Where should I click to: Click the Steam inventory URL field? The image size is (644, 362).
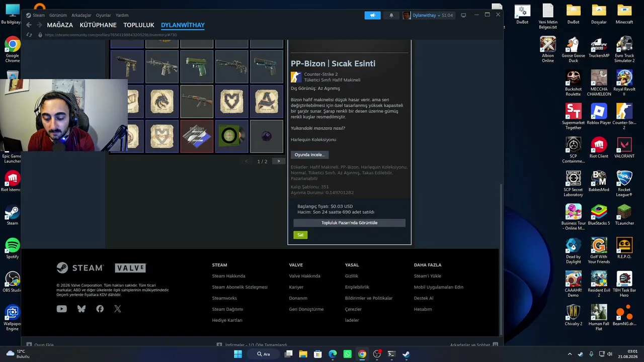click(x=111, y=35)
